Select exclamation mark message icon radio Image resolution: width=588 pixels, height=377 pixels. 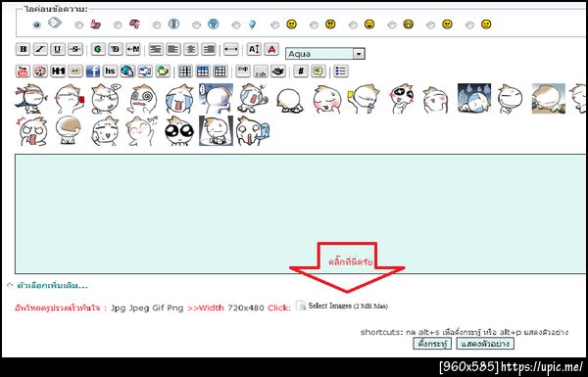point(157,25)
